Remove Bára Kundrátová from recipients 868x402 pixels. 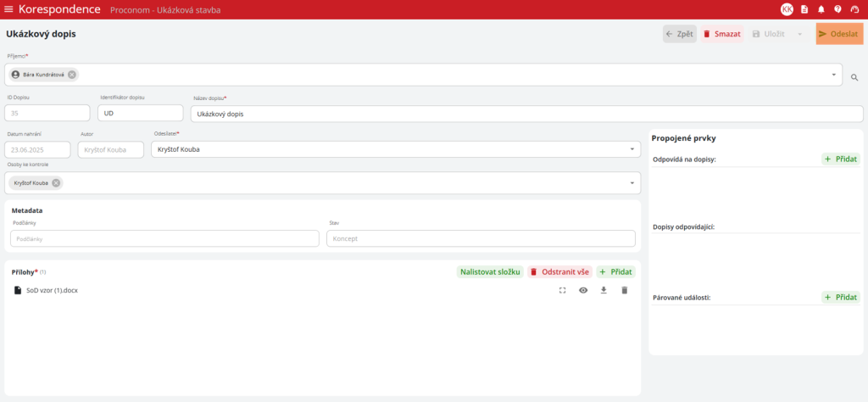click(x=72, y=75)
